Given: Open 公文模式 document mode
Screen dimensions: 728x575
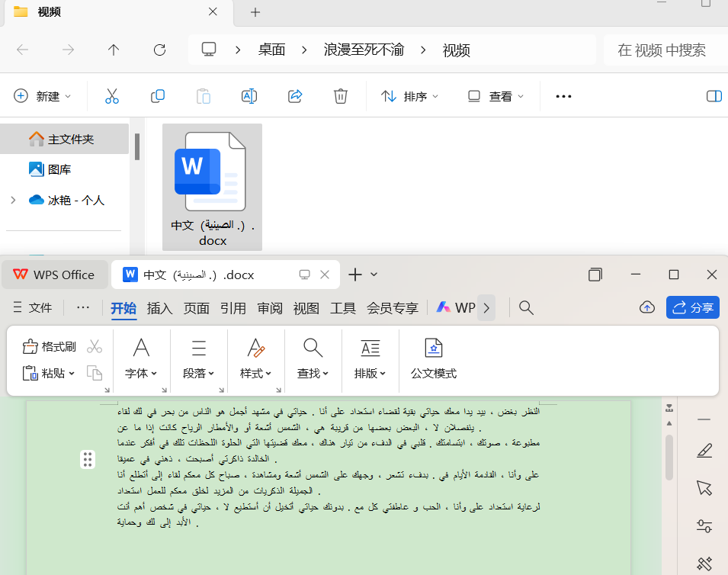Looking at the screenshot, I should (434, 359).
